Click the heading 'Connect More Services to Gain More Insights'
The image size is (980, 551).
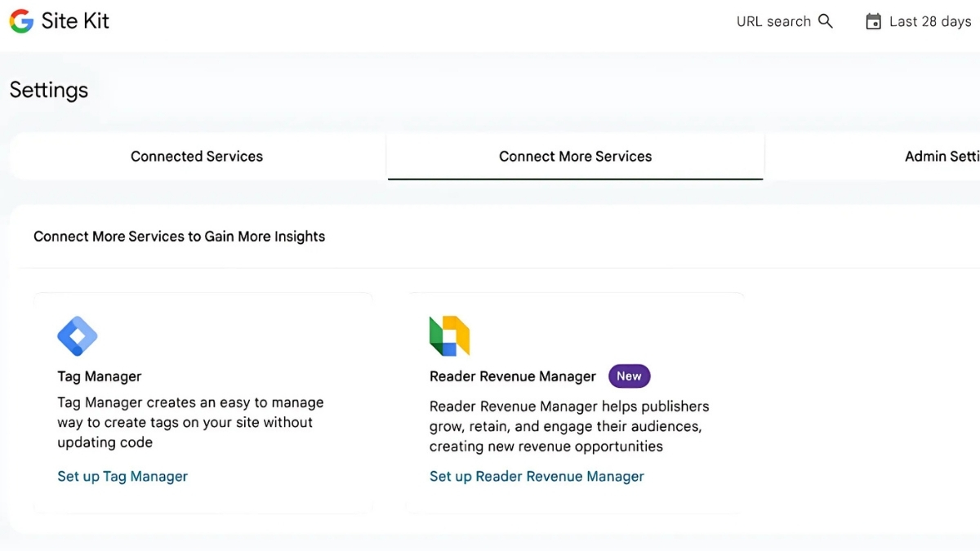pyautogui.click(x=180, y=236)
